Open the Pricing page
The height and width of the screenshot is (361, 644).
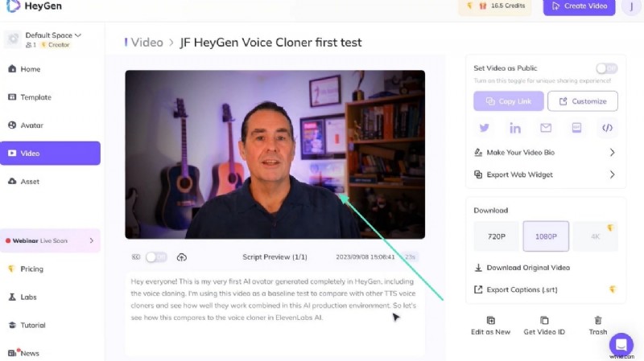[x=26, y=269]
